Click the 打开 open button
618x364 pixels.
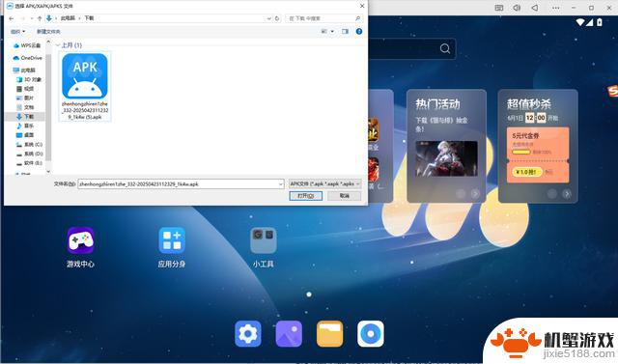305,196
